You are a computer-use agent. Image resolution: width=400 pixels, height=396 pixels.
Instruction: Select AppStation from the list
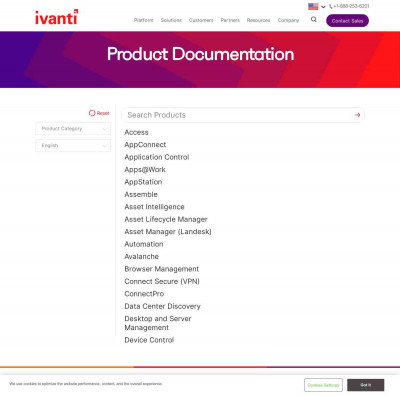(x=143, y=182)
